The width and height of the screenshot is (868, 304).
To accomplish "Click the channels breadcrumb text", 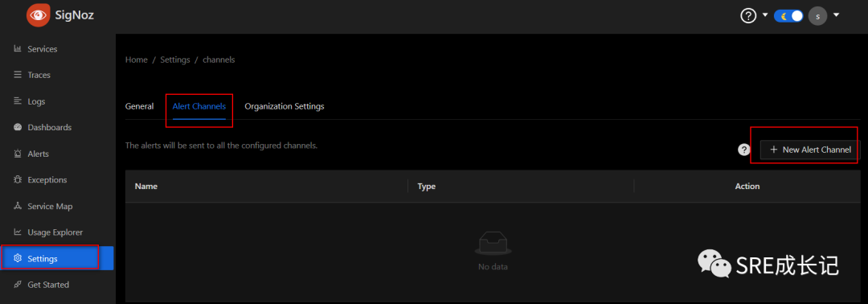I will 219,60.
